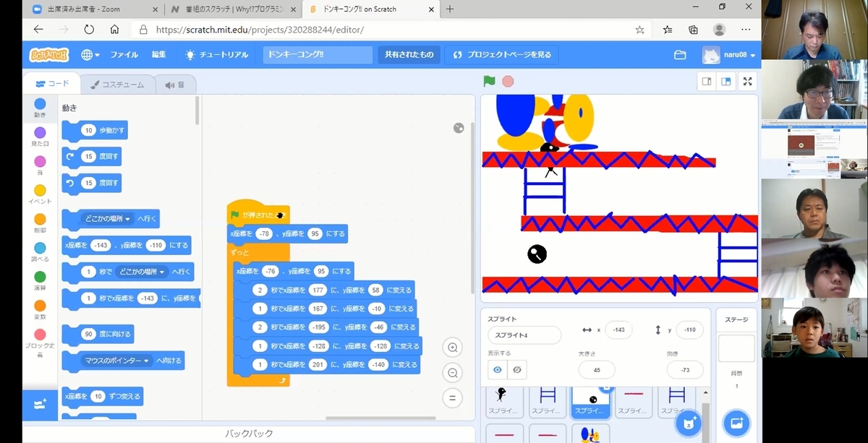Click the 10 value in 歩動かす block
Screen dimensions: 868x443
(88, 131)
